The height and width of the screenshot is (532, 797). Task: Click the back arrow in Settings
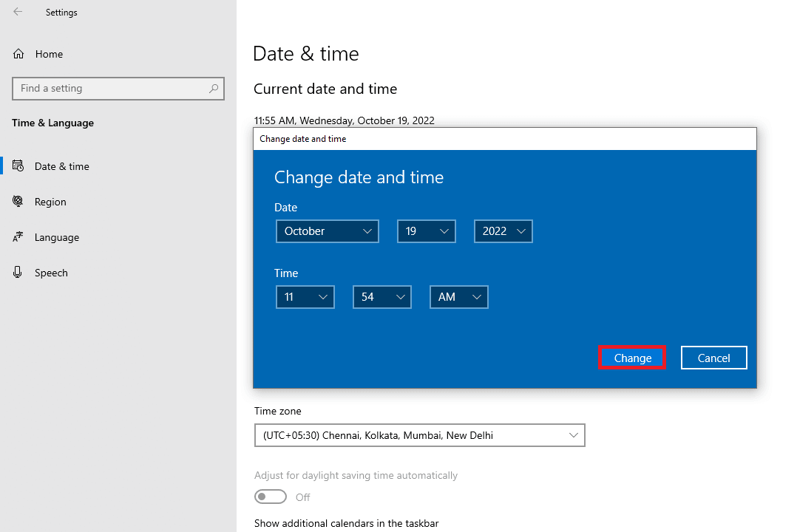click(18, 12)
